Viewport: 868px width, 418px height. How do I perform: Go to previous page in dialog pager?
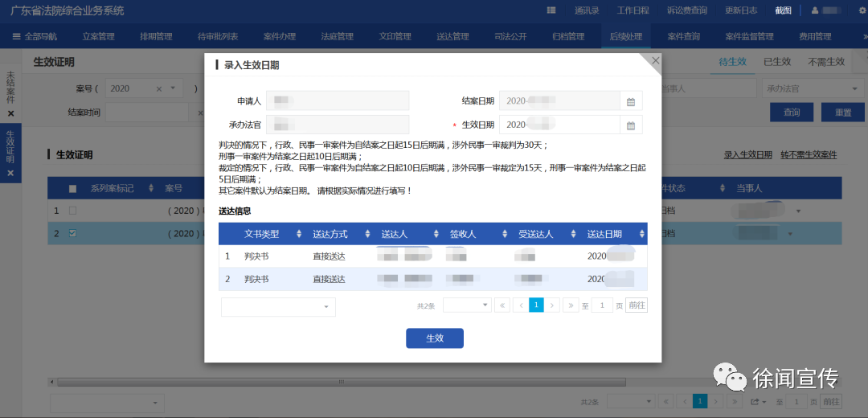click(520, 305)
